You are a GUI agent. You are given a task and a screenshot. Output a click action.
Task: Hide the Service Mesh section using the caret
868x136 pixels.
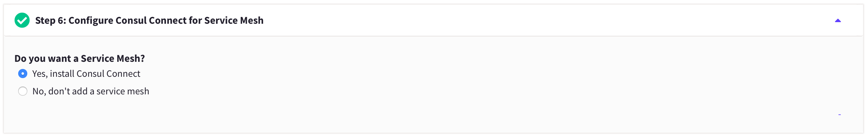click(838, 20)
